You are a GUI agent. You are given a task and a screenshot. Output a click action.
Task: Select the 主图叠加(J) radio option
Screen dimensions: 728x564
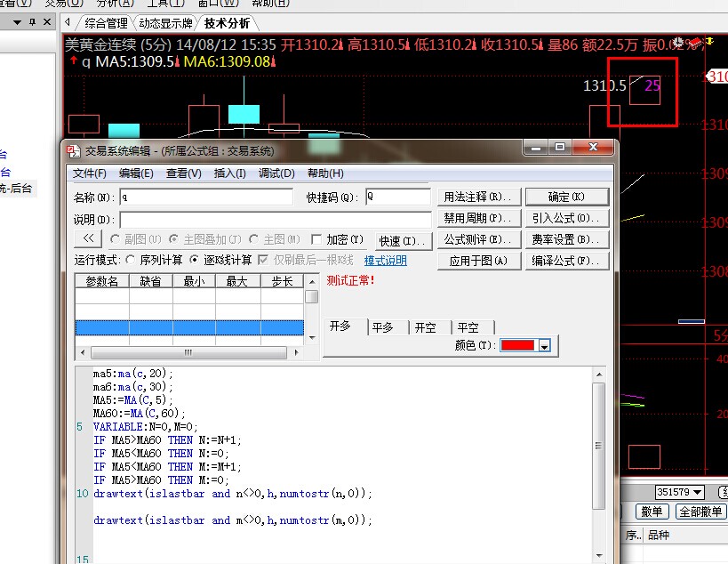[x=173, y=239]
